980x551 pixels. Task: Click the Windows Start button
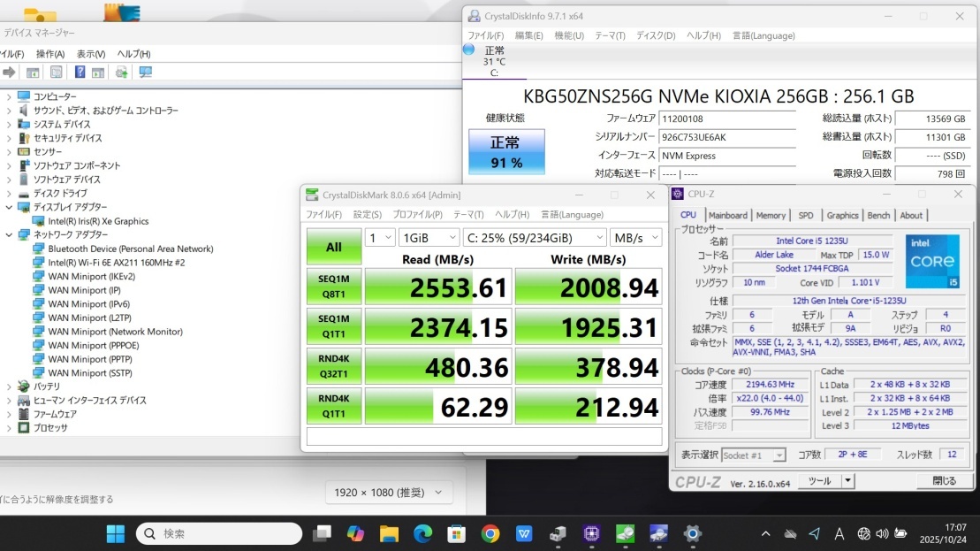click(115, 533)
